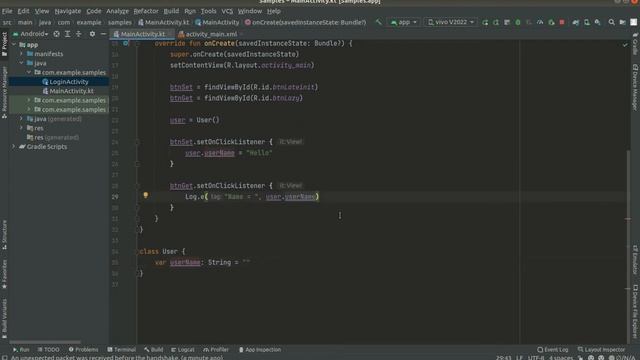This screenshot has height=360, width=640.
Task: Click the override gutter icon beside onCreate
Action: (126, 43)
